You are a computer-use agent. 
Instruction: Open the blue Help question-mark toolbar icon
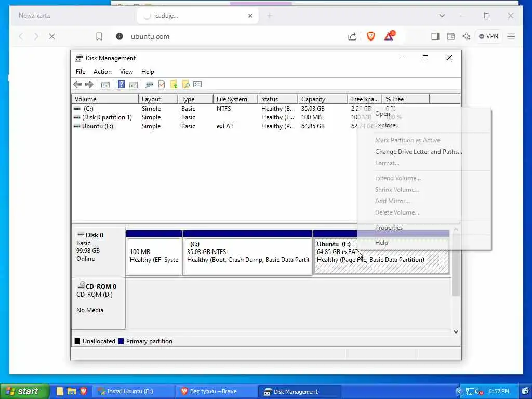(121, 84)
